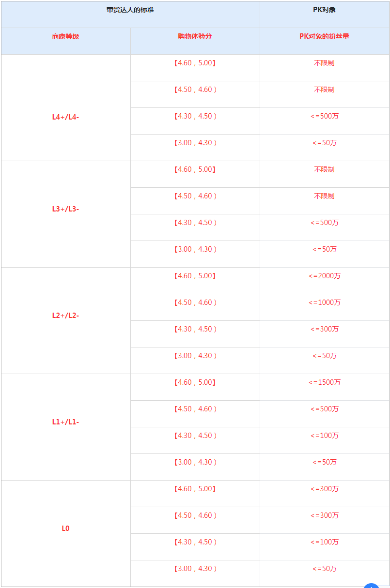Click 【4.60,5.00】 score in L4+/L4- group
390x588 pixels.
tap(195, 63)
